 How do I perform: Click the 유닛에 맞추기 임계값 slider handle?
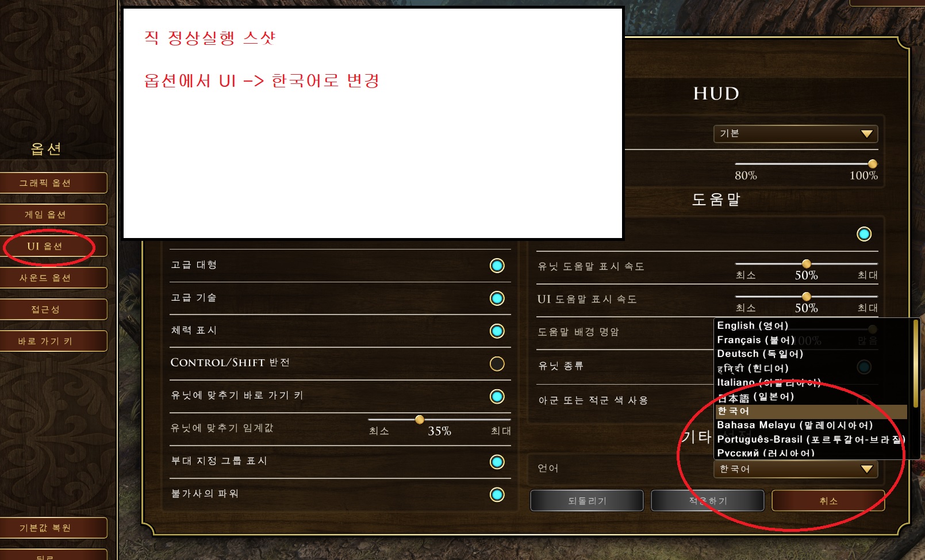click(420, 419)
